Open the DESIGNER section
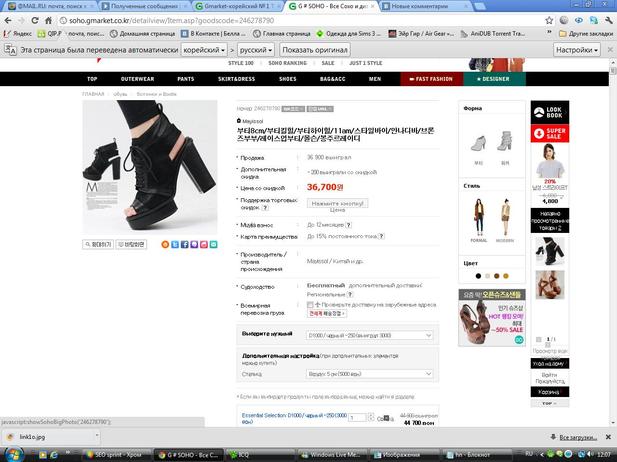This screenshot has width=617, height=462. (x=495, y=79)
